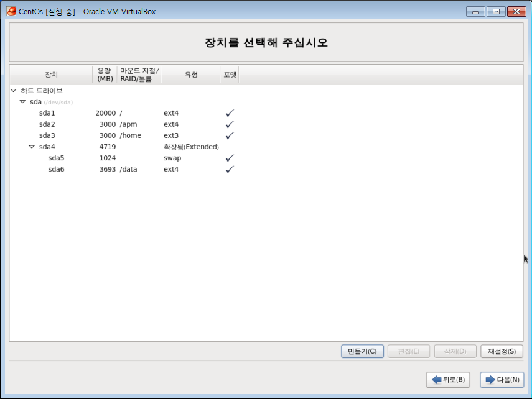The image size is (532, 399).
Task: Click the format checkmark for sda2
Action: tap(230, 124)
